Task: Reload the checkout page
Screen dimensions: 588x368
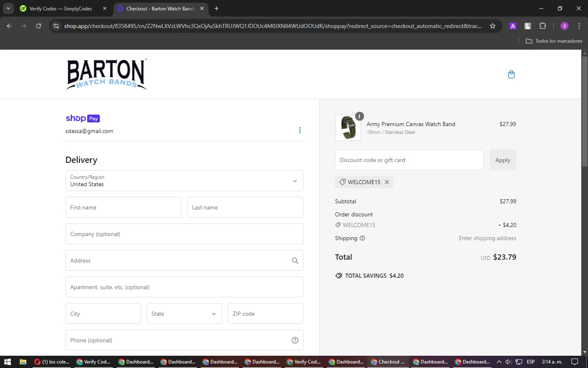Action: (x=38, y=26)
